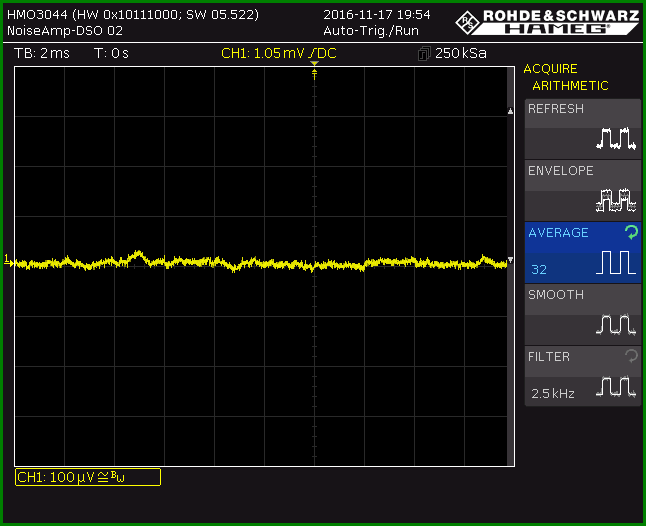Image resolution: width=646 pixels, height=526 pixels.
Task: Click the CH1: 1.05 mV trigger level readout
Action: 279,54
